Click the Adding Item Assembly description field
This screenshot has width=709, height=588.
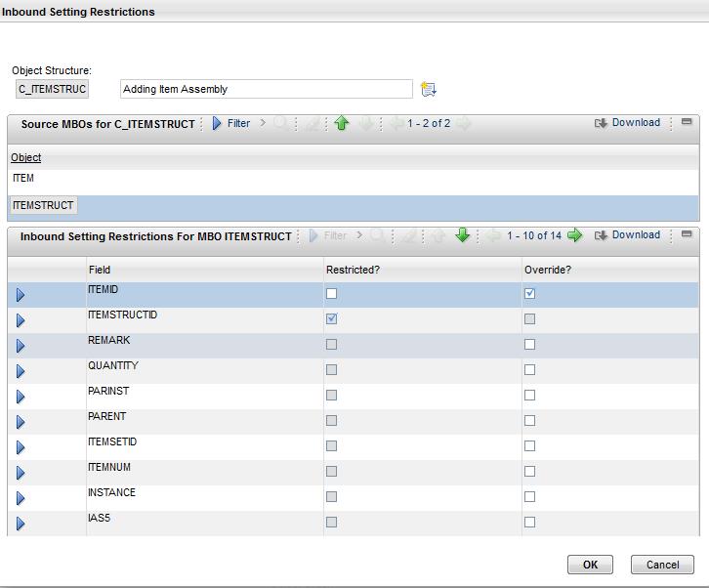pos(267,89)
